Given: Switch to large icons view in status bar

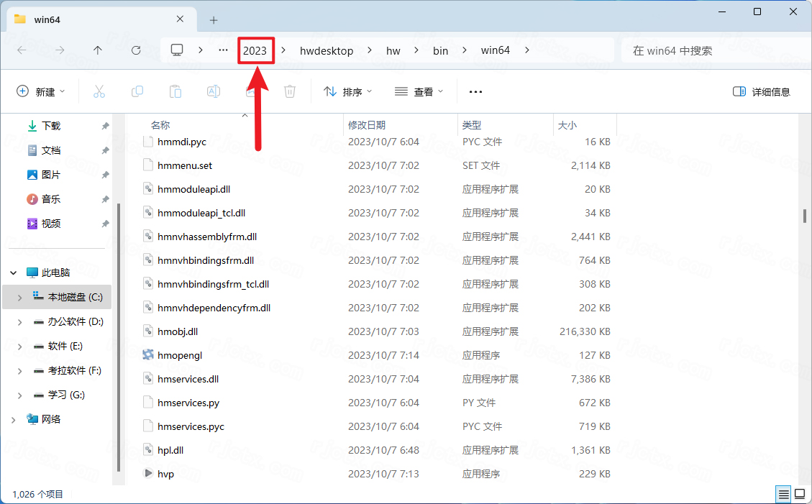Looking at the screenshot, I should (x=800, y=494).
